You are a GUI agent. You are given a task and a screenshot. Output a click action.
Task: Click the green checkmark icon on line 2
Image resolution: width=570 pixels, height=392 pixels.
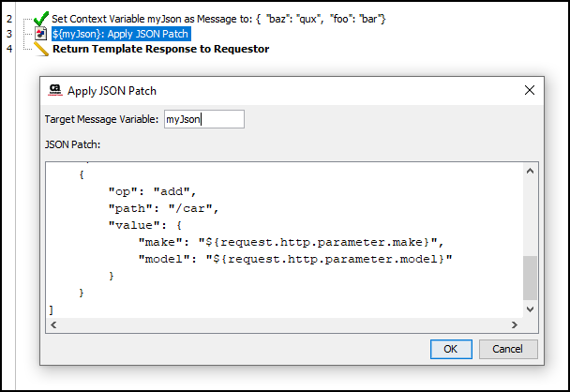point(40,18)
